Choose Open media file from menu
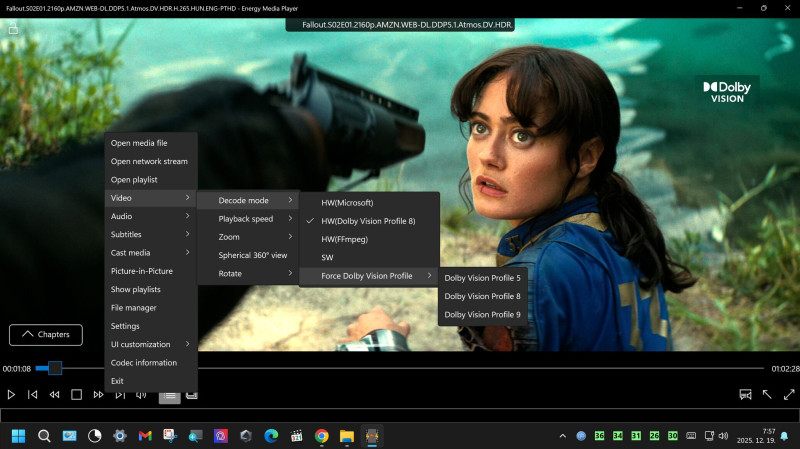 [151, 143]
